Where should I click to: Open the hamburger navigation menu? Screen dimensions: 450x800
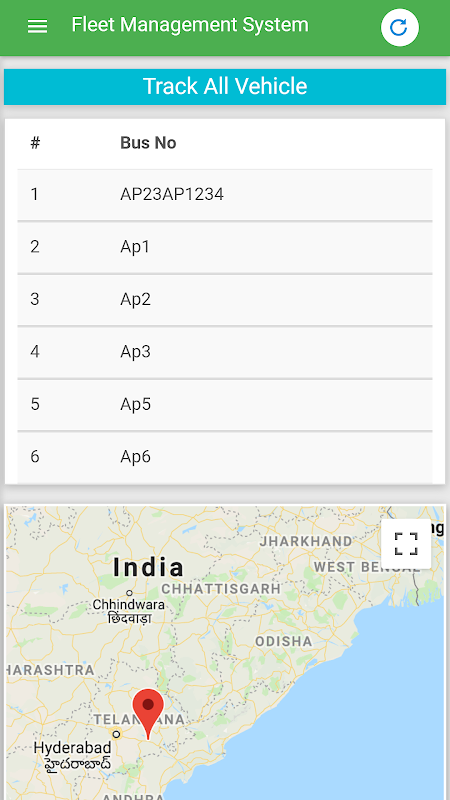coord(37,27)
